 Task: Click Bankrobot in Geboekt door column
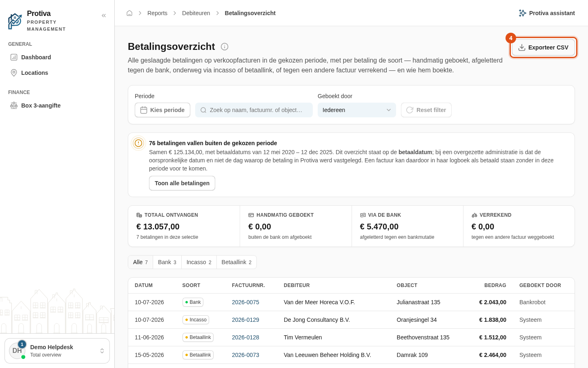[x=532, y=302]
